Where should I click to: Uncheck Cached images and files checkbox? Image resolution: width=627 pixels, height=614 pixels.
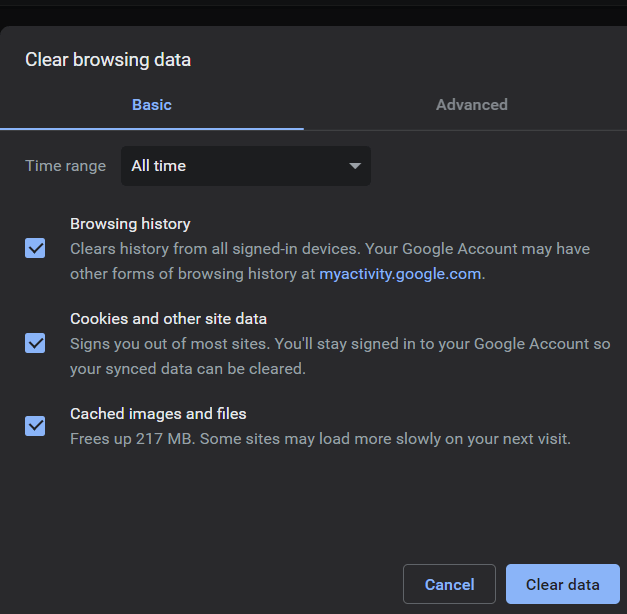click(35, 426)
